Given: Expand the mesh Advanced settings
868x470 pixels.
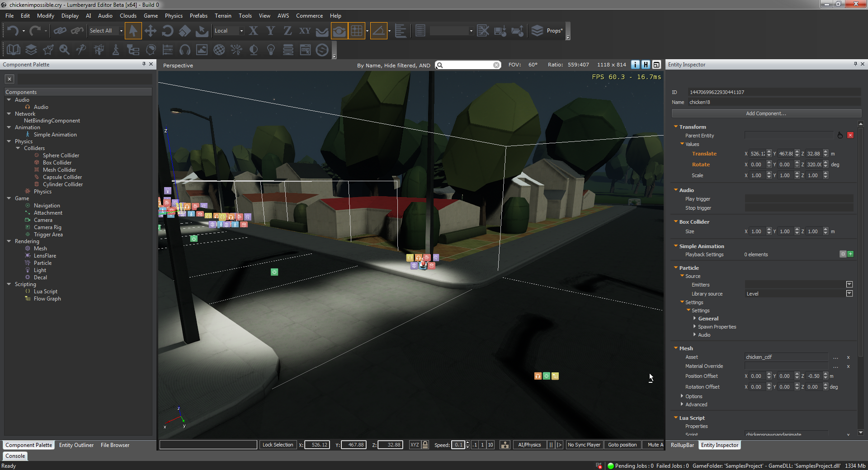Looking at the screenshot, I should [682, 404].
